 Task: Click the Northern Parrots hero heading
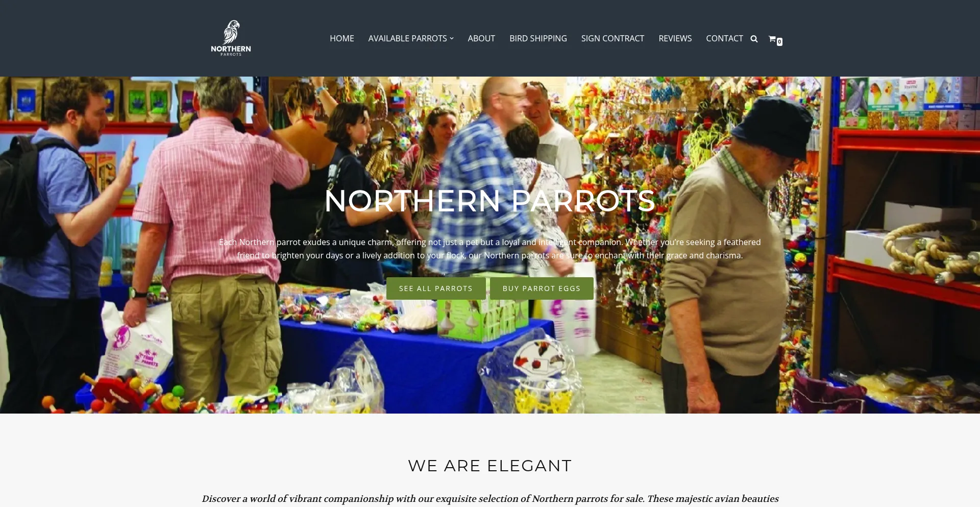click(x=490, y=201)
